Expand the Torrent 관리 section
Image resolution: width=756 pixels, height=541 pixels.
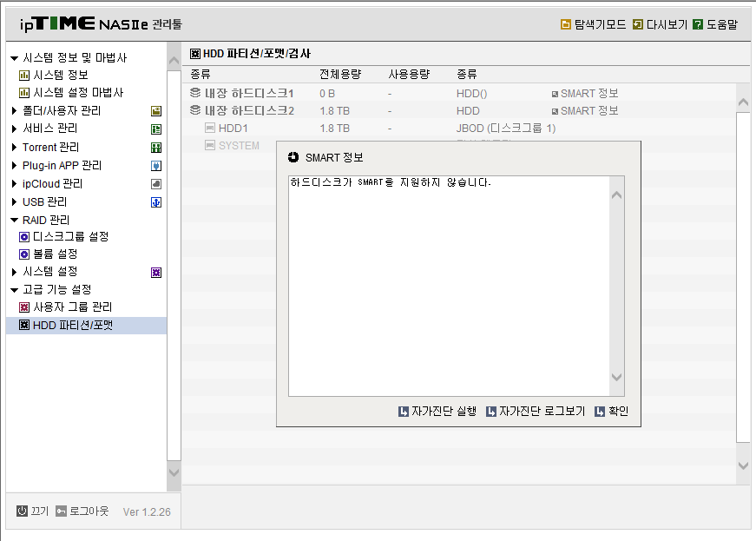[x=15, y=147]
